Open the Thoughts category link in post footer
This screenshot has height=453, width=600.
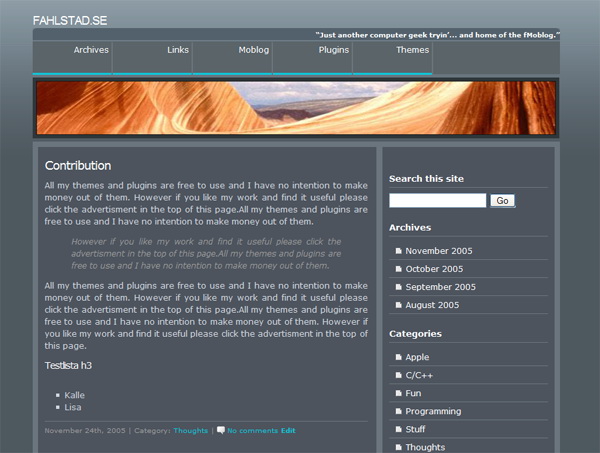pyautogui.click(x=190, y=431)
